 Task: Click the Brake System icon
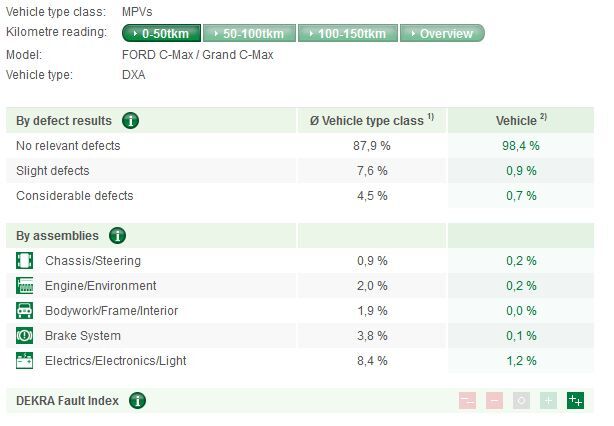(25, 336)
